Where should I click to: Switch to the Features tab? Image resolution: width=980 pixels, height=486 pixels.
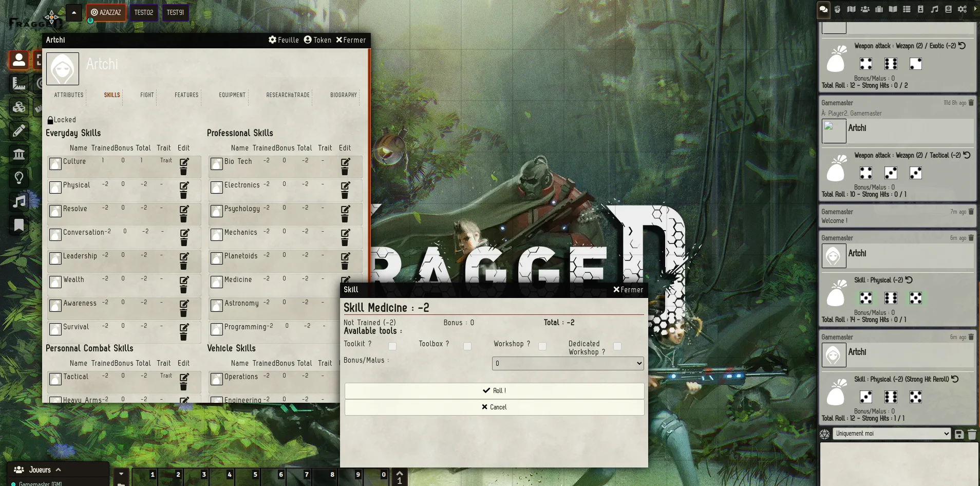(x=186, y=95)
